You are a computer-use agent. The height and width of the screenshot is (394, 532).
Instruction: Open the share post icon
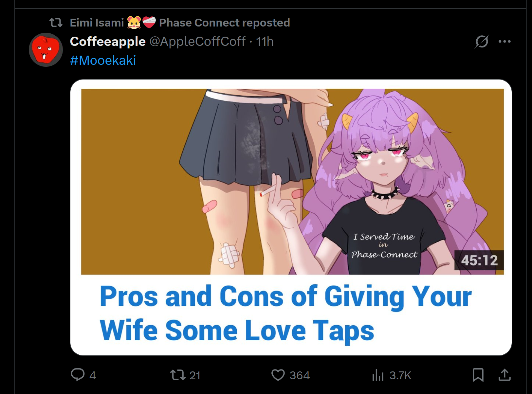(x=504, y=375)
